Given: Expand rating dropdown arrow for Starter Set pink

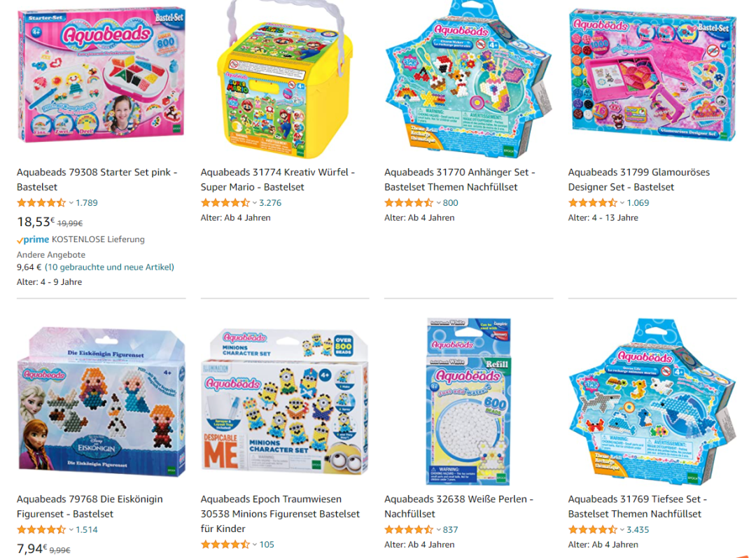Looking at the screenshot, I should point(71,203).
